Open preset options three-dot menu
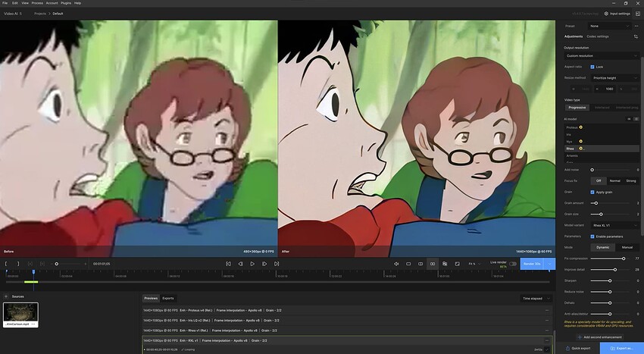The height and width of the screenshot is (354, 644). pos(636,26)
